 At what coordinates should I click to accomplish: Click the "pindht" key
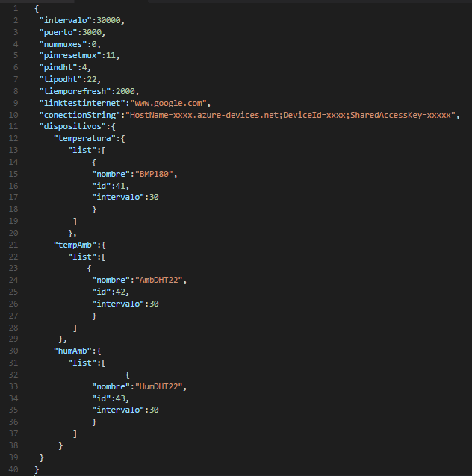58,67
